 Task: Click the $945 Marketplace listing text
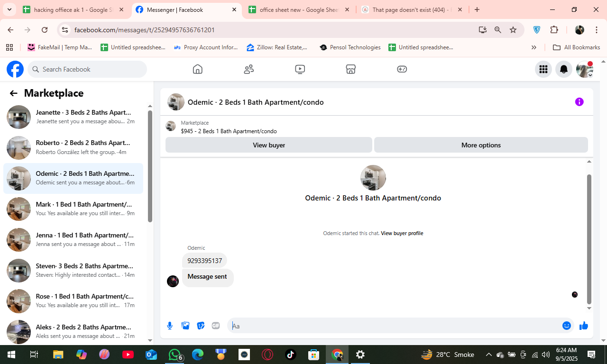click(229, 131)
